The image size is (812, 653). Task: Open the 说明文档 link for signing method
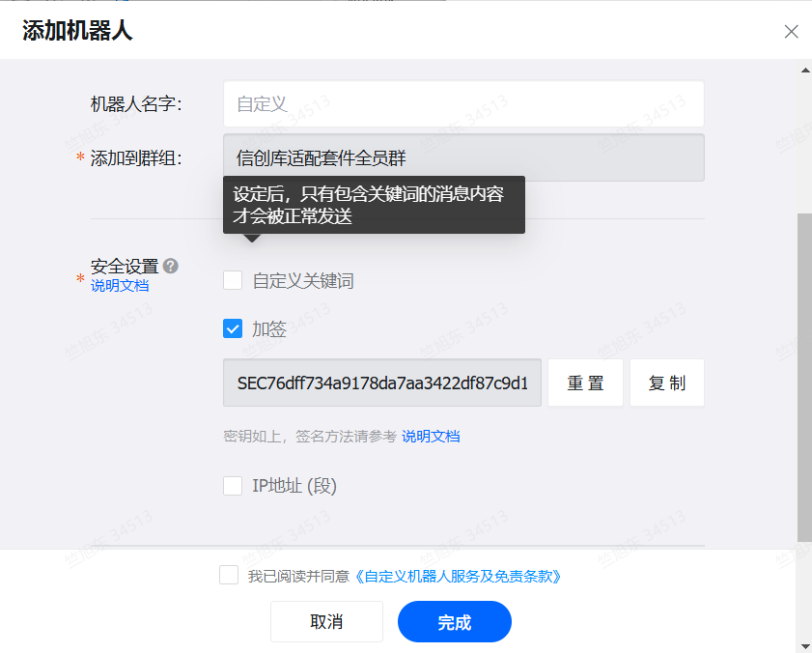[431, 437]
